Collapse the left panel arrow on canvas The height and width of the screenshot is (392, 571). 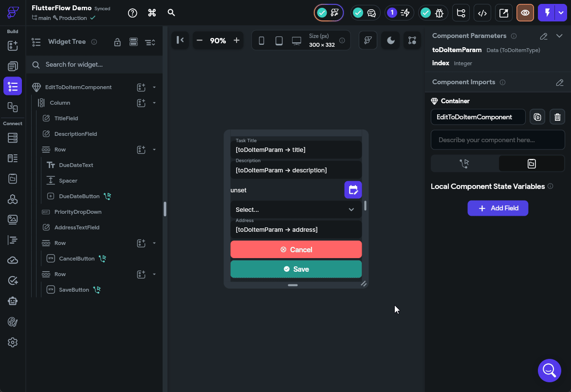point(180,40)
